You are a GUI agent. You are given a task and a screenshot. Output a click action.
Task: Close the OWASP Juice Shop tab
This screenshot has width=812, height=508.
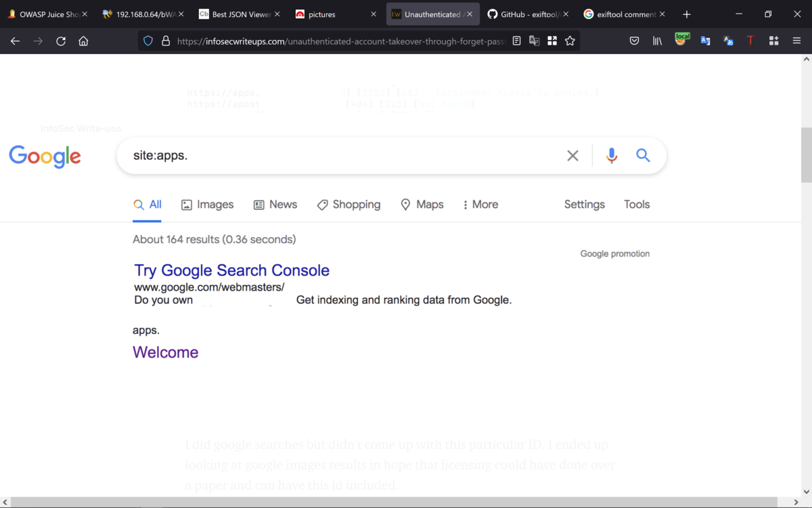coord(85,14)
